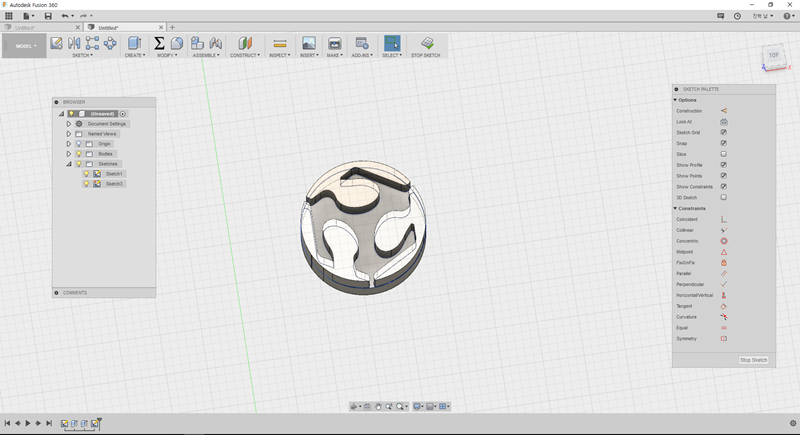
Task: Toggle Origin folder visibility light bulb
Action: [79, 144]
